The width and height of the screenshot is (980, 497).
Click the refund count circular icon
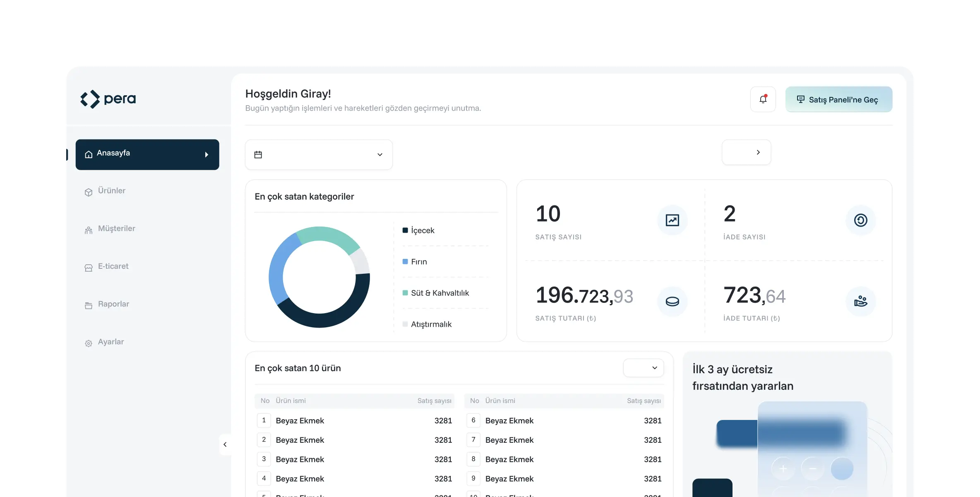click(x=860, y=220)
